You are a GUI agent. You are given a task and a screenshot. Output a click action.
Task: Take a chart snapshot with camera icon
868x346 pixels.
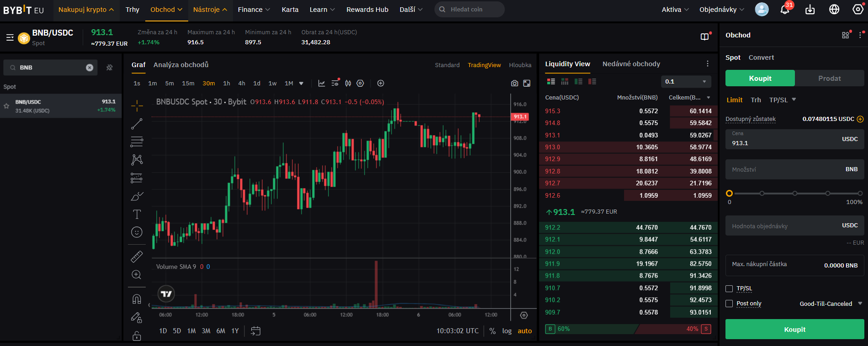click(514, 83)
